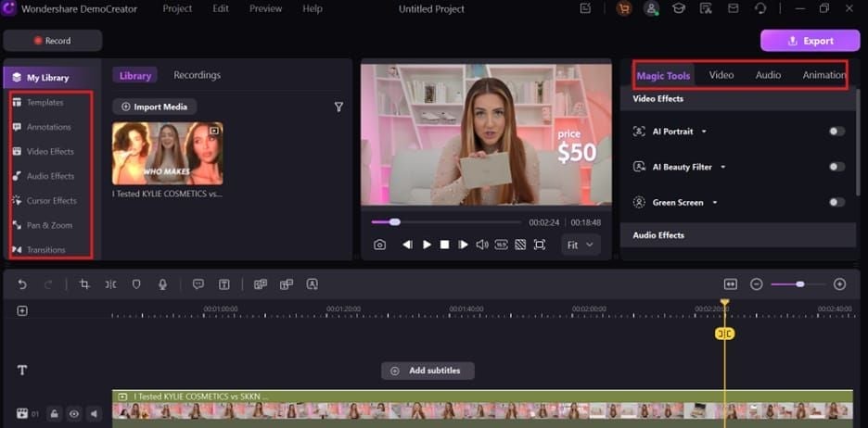Expand the AI Beauty Filter dropdown arrow
This screenshot has height=428, width=868.
[723, 167]
